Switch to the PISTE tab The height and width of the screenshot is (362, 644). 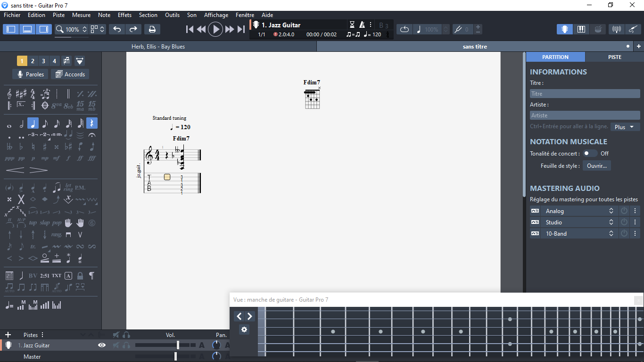point(614,57)
